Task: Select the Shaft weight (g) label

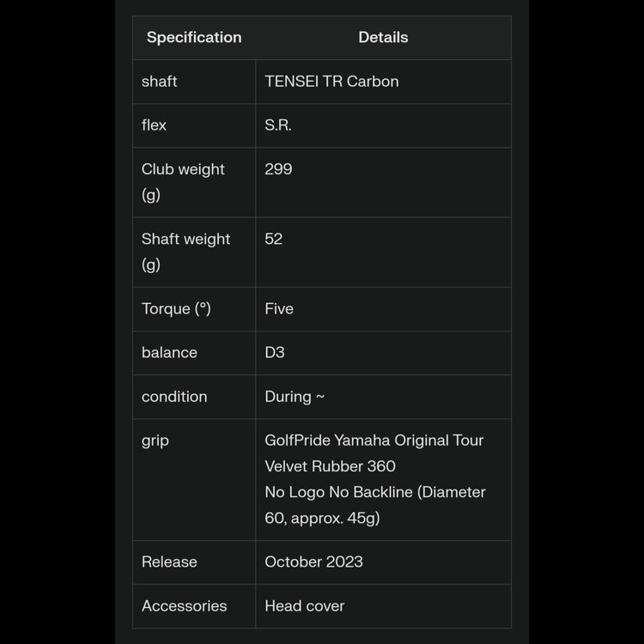Action: tap(185, 251)
